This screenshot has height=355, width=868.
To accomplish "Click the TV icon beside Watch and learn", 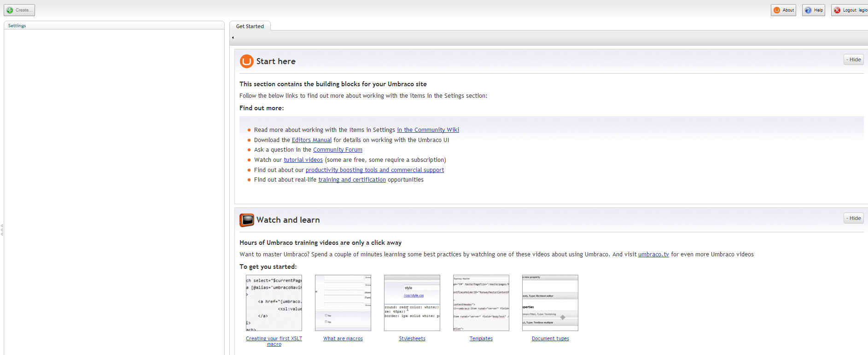I will (x=247, y=220).
